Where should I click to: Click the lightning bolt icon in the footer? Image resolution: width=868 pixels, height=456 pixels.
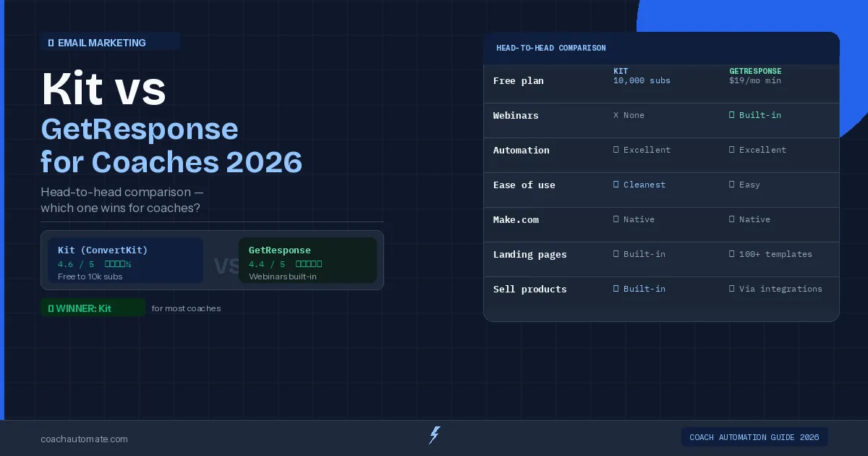pos(434,436)
